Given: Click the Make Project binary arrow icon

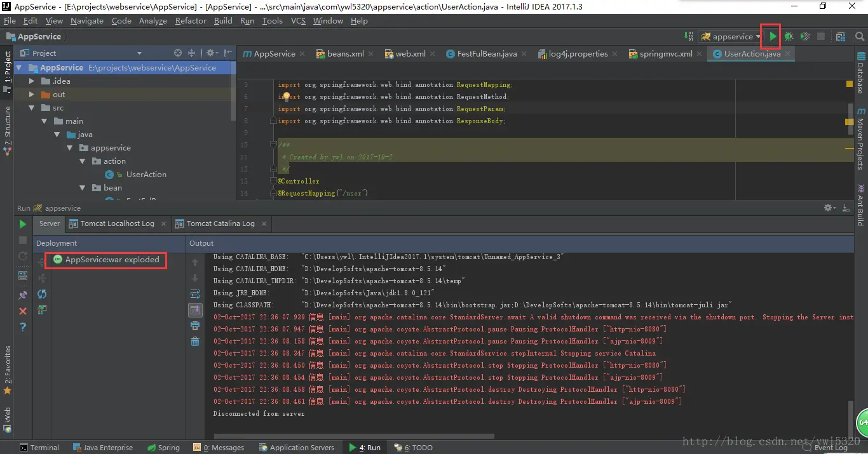Looking at the screenshot, I should coord(688,37).
